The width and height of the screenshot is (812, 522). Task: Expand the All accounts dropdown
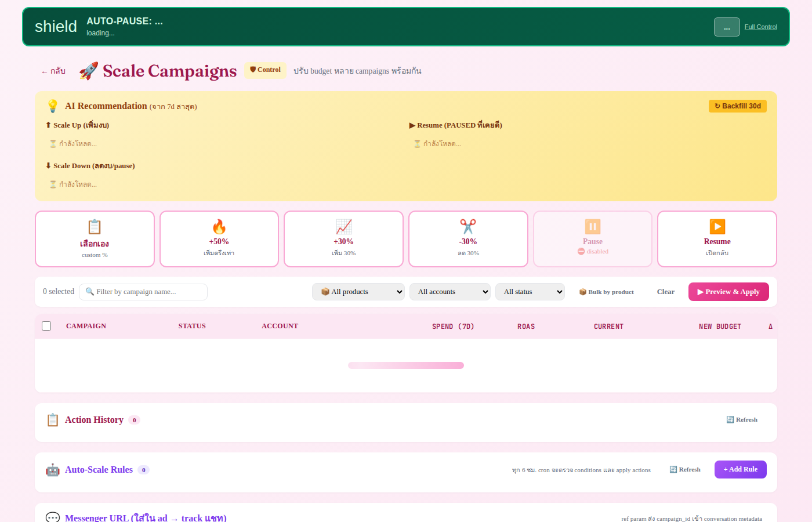click(450, 292)
